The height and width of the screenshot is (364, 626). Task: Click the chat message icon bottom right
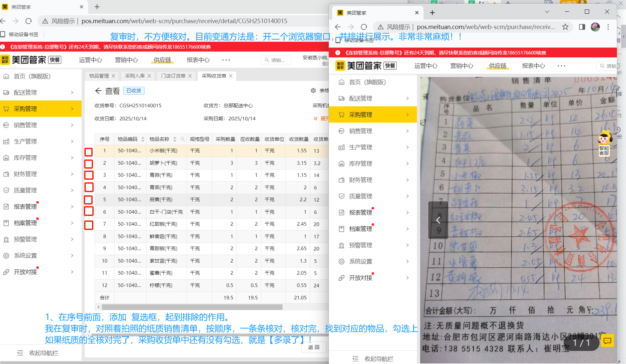coord(607,341)
